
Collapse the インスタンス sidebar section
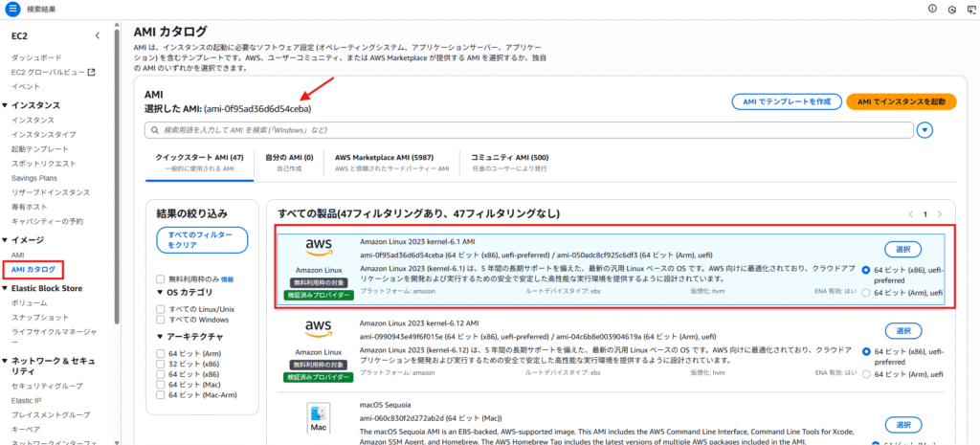5,105
